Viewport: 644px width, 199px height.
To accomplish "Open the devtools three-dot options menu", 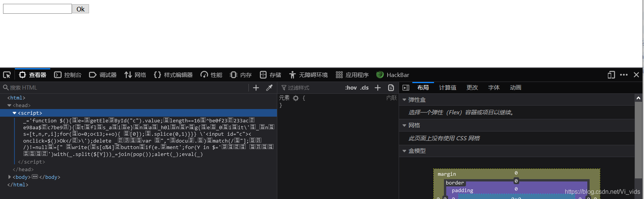I will pyautogui.click(x=624, y=75).
